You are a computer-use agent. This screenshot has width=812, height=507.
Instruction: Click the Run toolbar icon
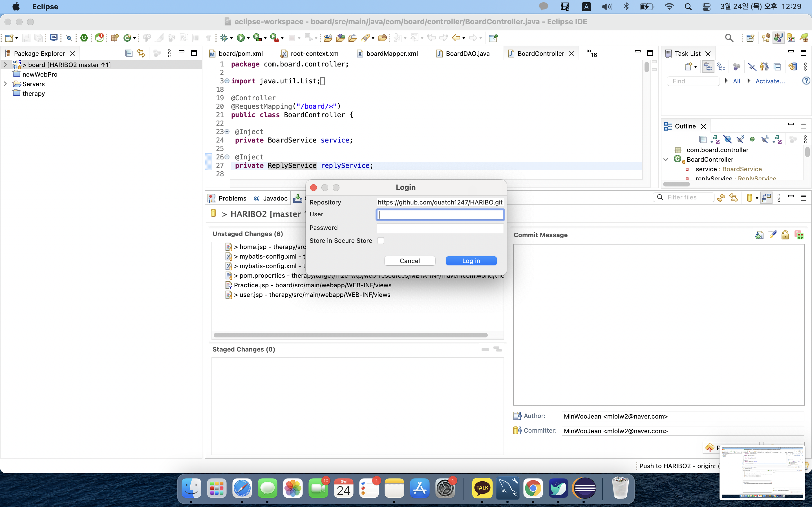click(x=240, y=38)
